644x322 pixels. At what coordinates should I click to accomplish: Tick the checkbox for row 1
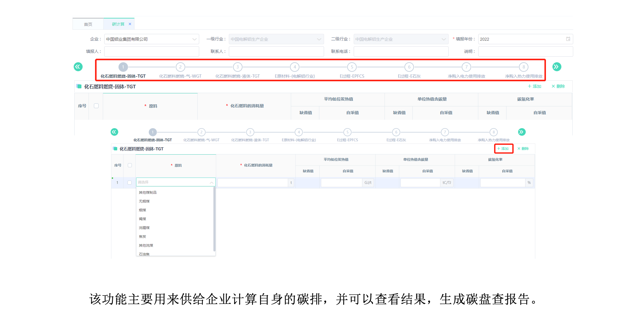pos(129,183)
